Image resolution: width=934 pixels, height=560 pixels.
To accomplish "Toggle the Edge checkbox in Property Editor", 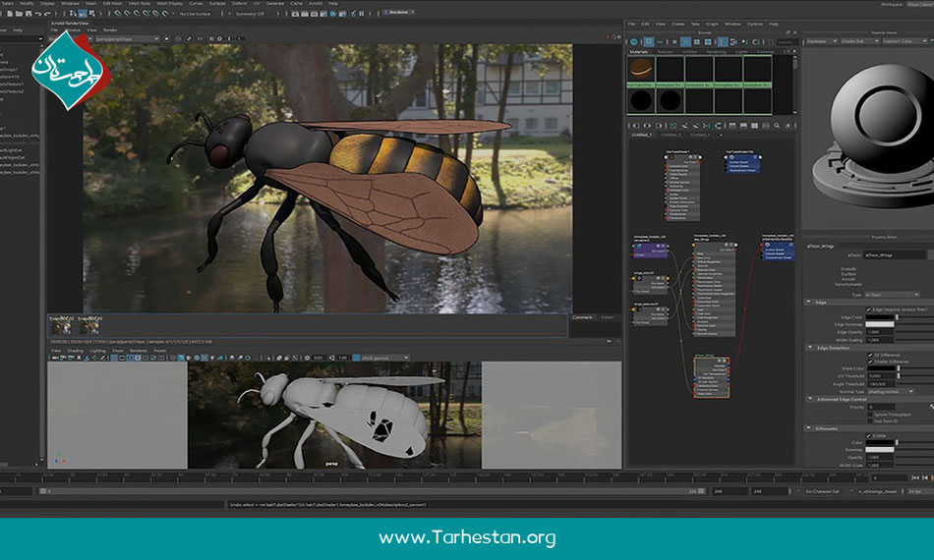I will pos(868,309).
